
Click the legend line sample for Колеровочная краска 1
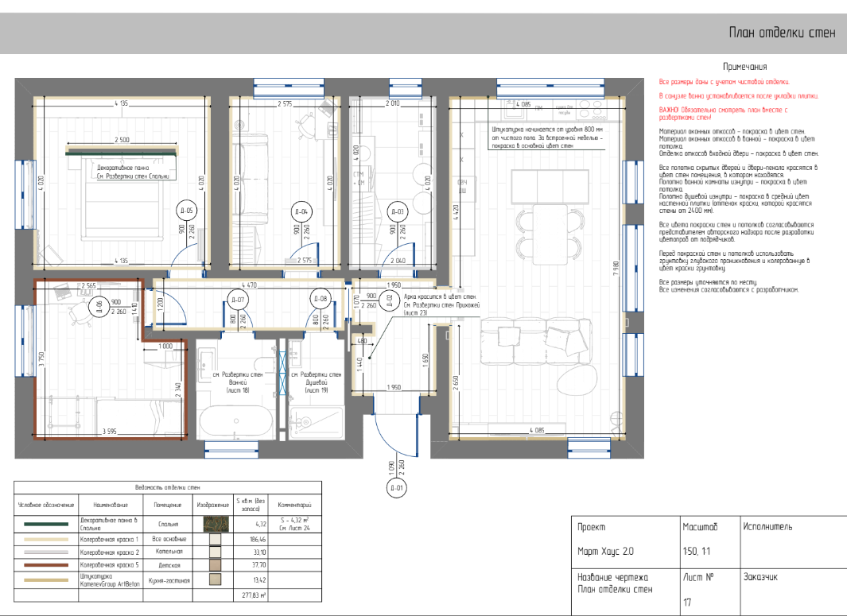tap(46, 540)
